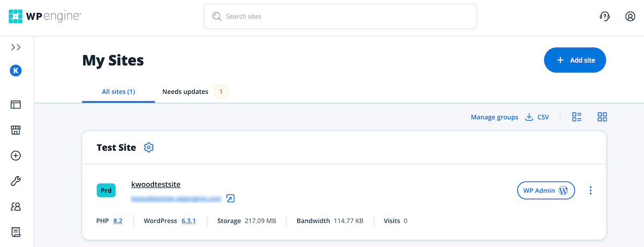Open WP Admin for kwoodtestsite

pyautogui.click(x=545, y=190)
